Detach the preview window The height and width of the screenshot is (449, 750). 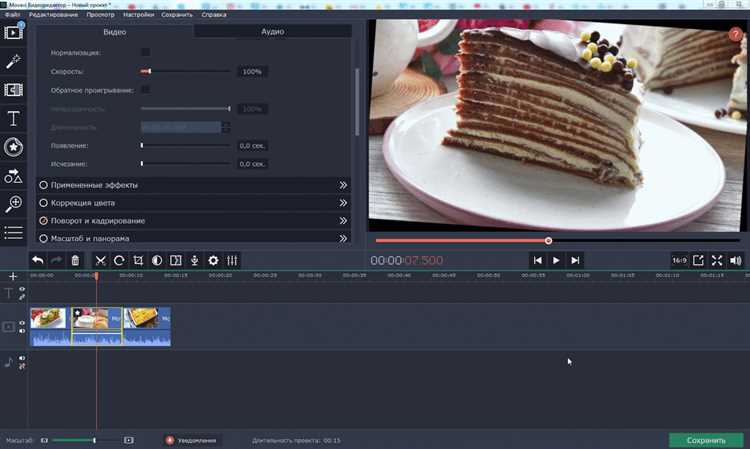coord(698,260)
